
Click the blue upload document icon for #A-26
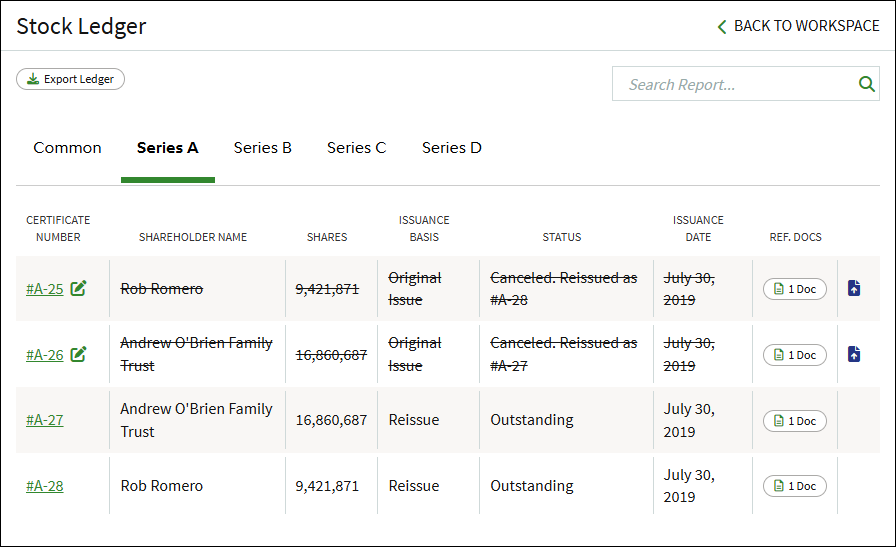coord(854,354)
